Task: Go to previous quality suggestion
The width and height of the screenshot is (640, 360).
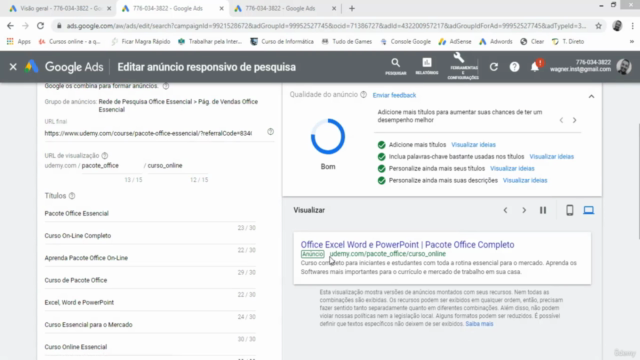Action: (561, 120)
